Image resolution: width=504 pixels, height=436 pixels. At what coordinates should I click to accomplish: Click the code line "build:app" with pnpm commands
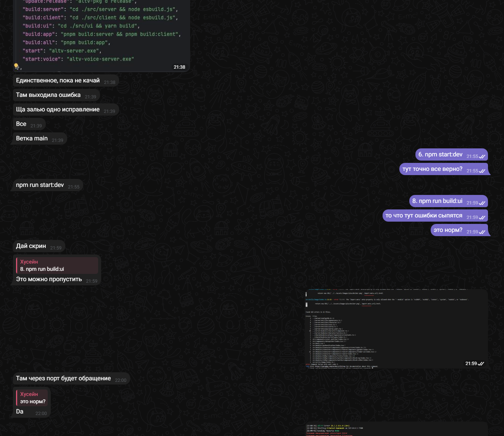point(102,34)
